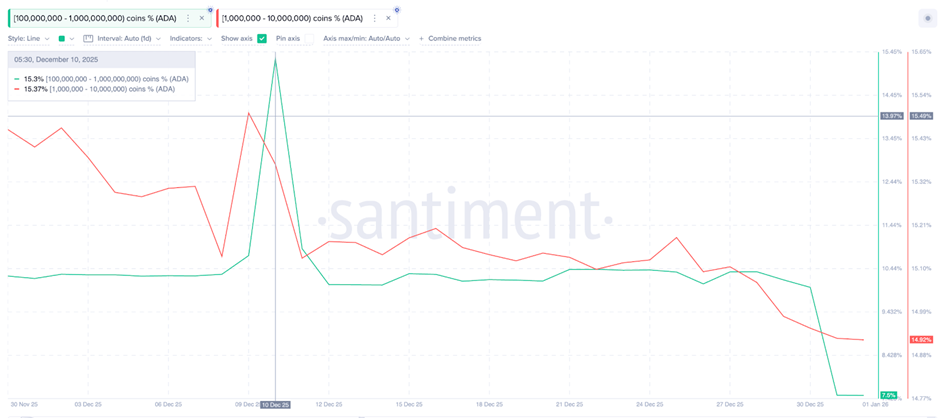Click info badge on 1M-10M metric tab

coord(397,10)
